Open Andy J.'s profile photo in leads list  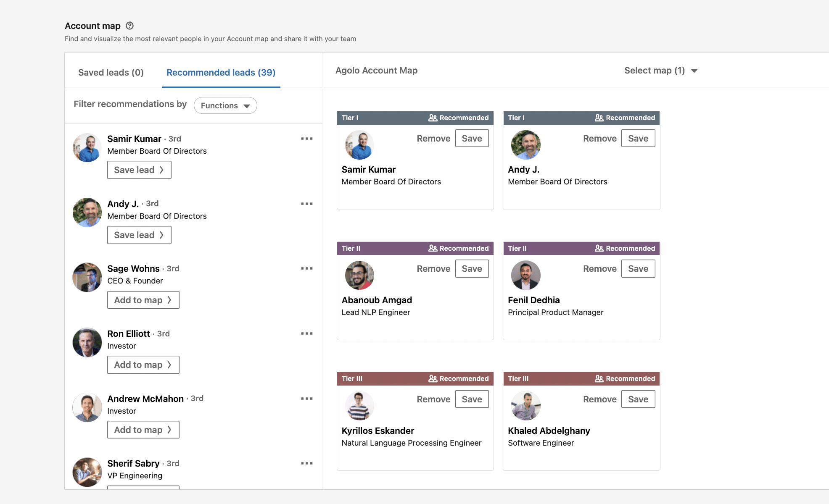[87, 213]
